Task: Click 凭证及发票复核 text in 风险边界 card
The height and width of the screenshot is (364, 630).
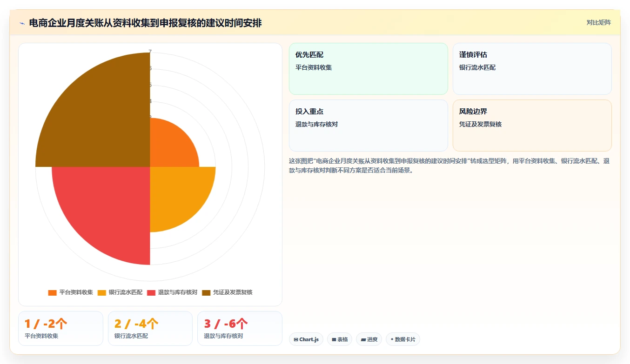Action: tap(480, 124)
